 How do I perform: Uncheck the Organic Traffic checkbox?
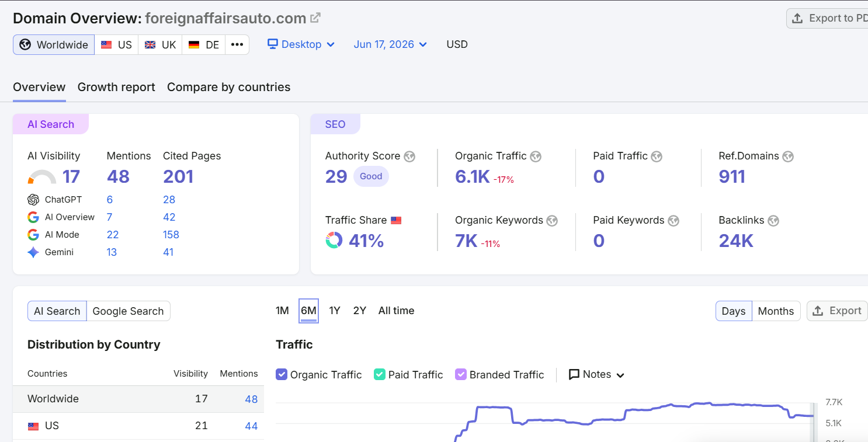(282, 375)
